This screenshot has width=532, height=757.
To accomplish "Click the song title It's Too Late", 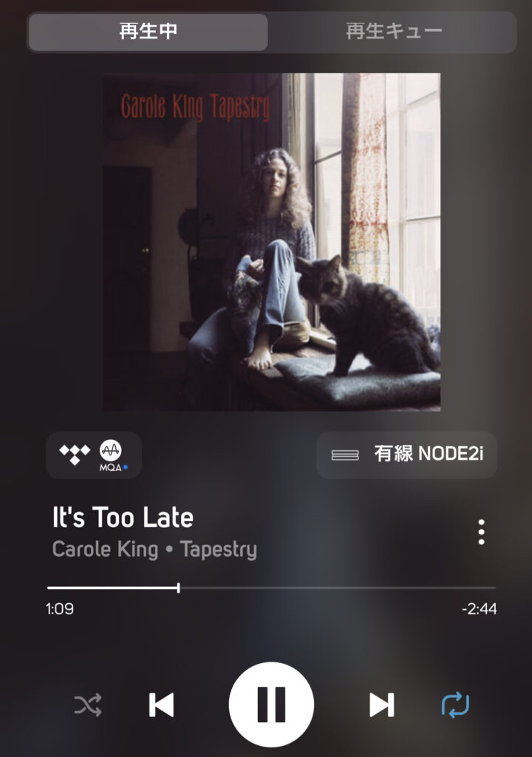I will click(x=123, y=517).
